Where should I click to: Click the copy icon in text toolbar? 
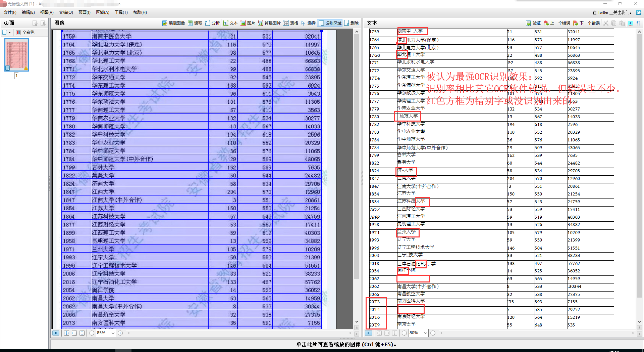click(614, 23)
